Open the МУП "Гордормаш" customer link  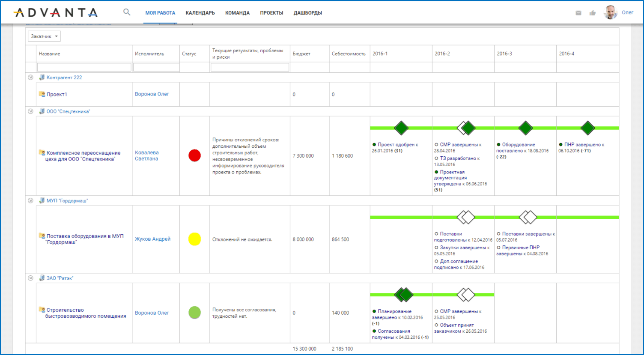[x=67, y=200]
